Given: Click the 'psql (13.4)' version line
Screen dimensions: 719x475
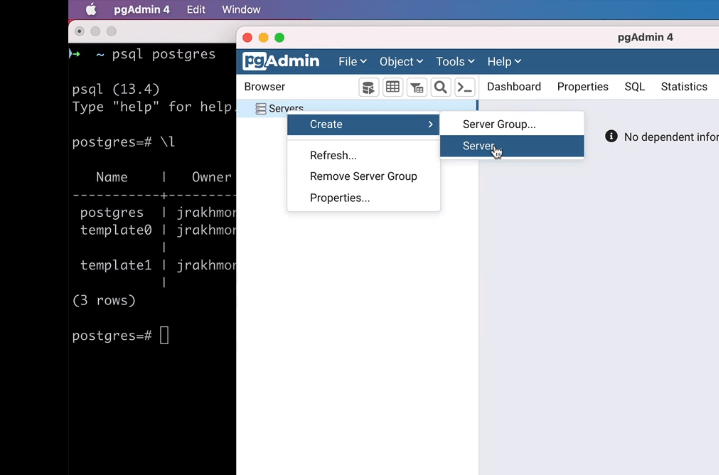Looking at the screenshot, I should (x=116, y=89).
